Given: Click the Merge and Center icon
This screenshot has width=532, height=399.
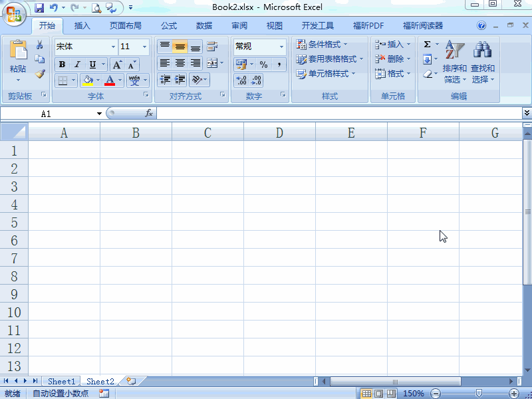Looking at the screenshot, I should click(212, 63).
